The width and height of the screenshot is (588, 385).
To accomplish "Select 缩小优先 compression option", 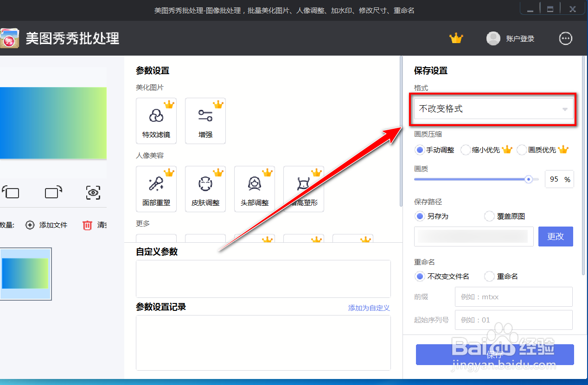I will (x=486, y=150).
